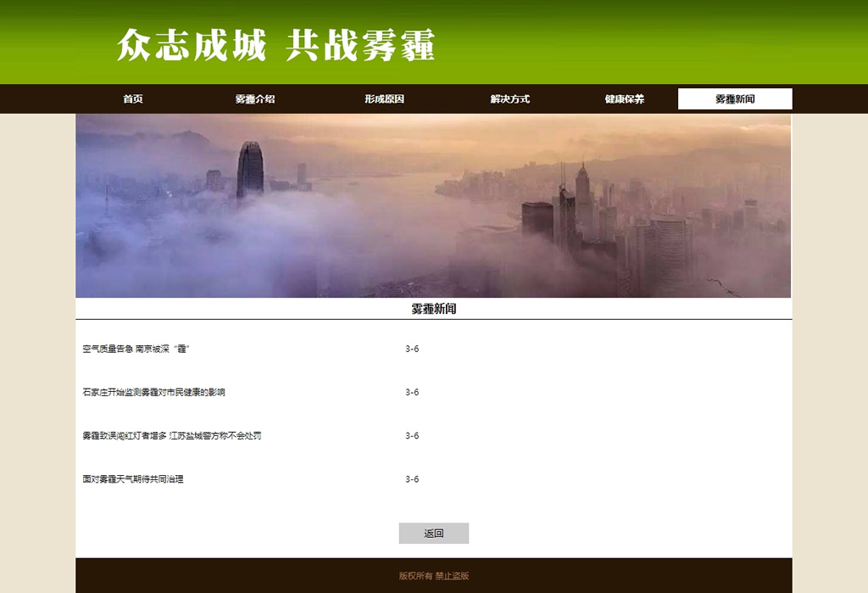The height and width of the screenshot is (593, 868).
Task: Click the 3-6 date beside the 江苏盐城 news
Action: tap(412, 436)
